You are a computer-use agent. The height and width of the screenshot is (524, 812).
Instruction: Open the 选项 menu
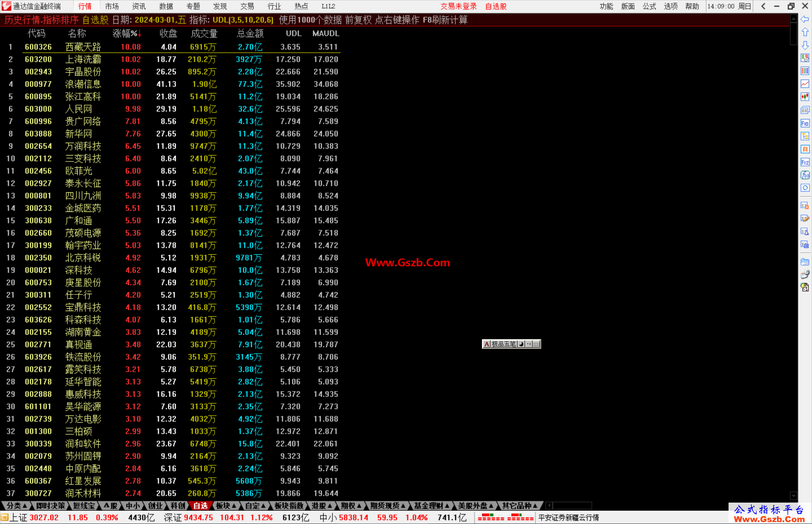[671, 6]
